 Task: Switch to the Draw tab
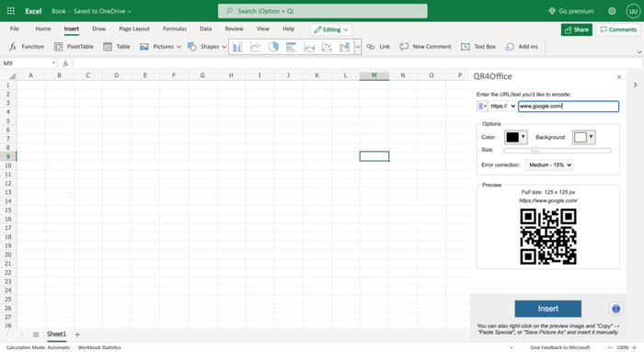(99, 28)
